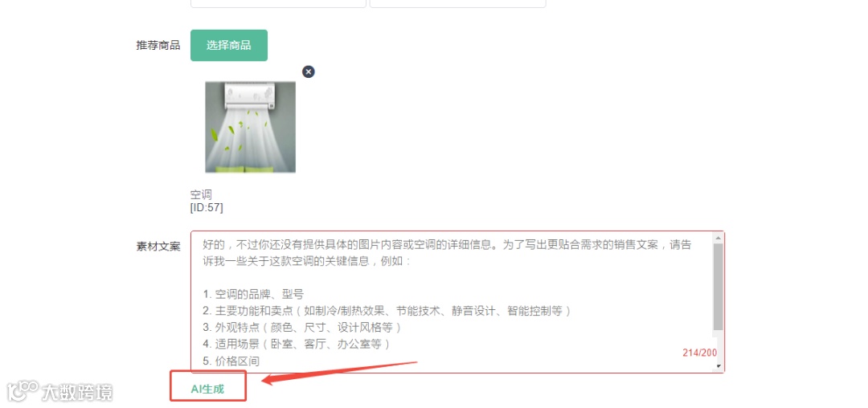The width and height of the screenshot is (868, 408).
Task: Click the AI生成 button
Action: [x=207, y=389]
